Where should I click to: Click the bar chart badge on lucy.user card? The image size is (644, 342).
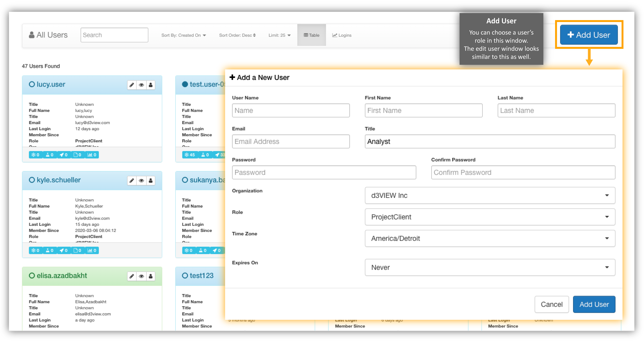pyautogui.click(x=92, y=155)
